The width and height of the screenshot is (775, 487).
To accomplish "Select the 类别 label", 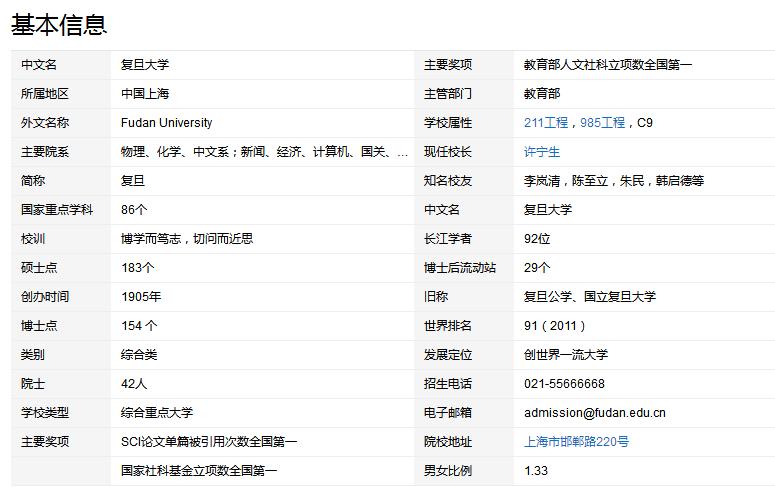I will point(33,354).
